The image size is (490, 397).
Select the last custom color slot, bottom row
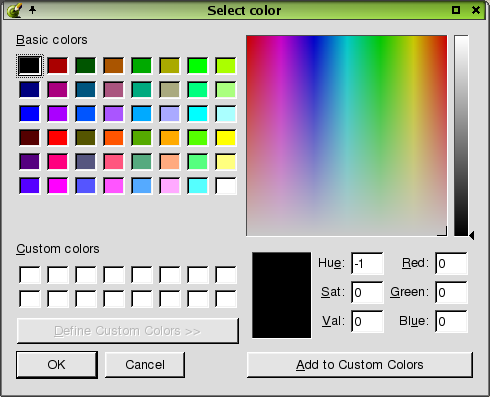click(226, 299)
